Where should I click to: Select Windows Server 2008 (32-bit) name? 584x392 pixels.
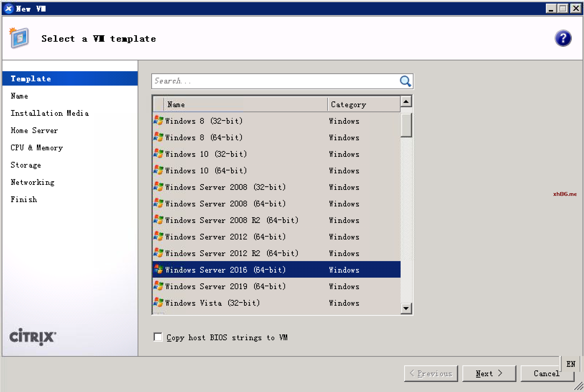225,187
